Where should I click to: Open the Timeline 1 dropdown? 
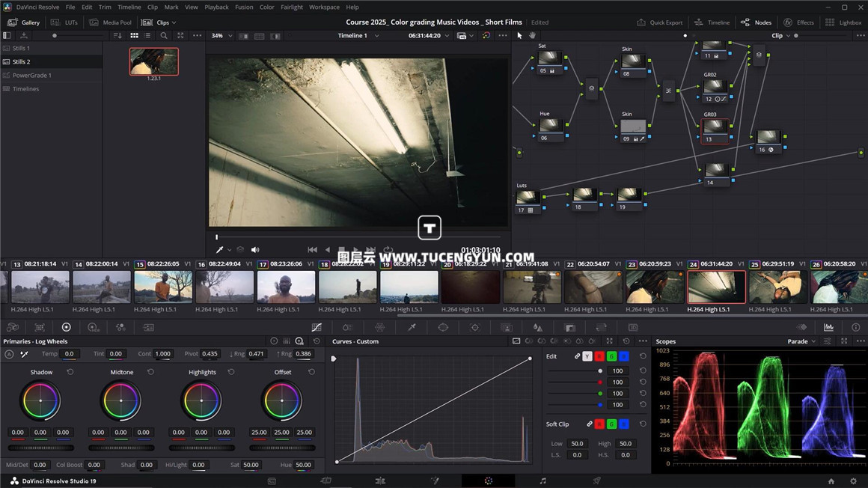pos(358,35)
